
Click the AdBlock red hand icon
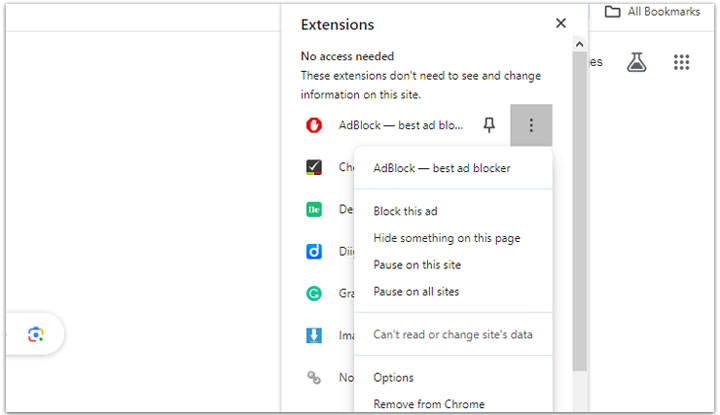(314, 125)
